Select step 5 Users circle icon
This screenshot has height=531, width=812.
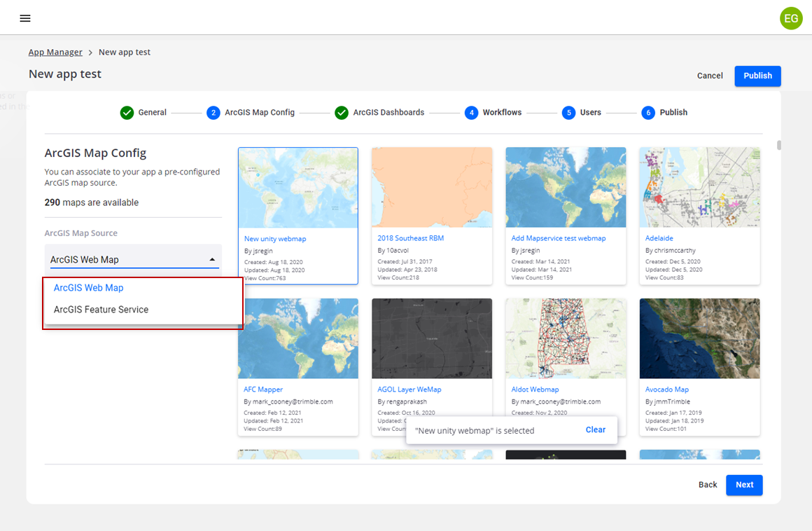point(568,112)
